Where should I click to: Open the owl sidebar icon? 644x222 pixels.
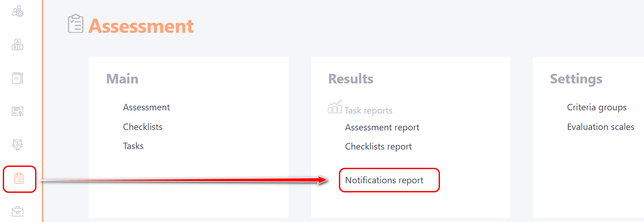[x=18, y=145]
